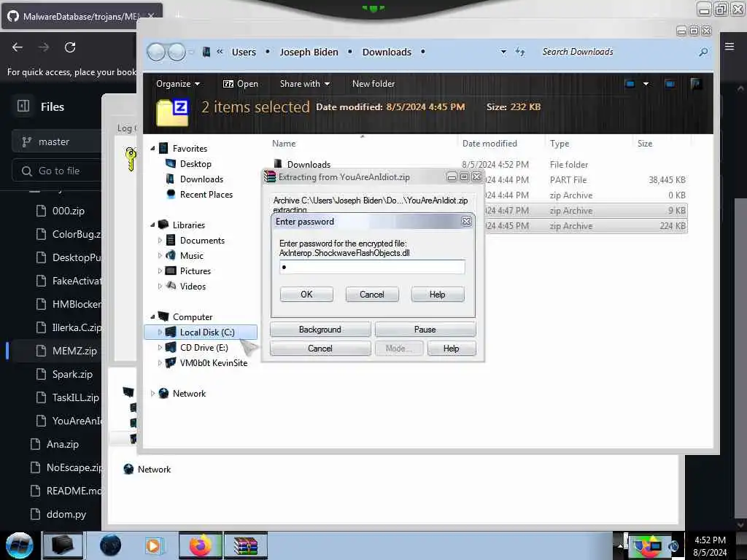Screen dimensions: 747x560
Task: Click the password input field
Action: (371, 267)
